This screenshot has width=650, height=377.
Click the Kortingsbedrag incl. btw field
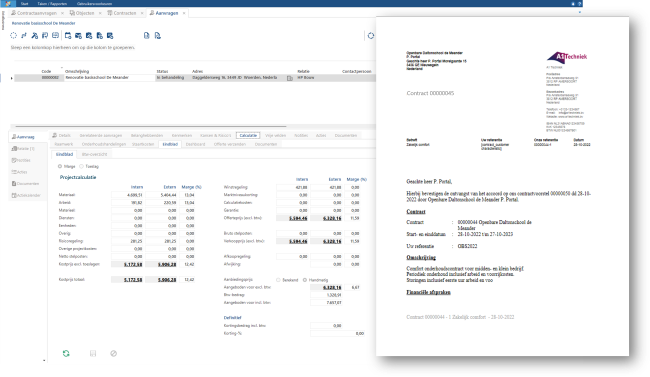point(326,326)
